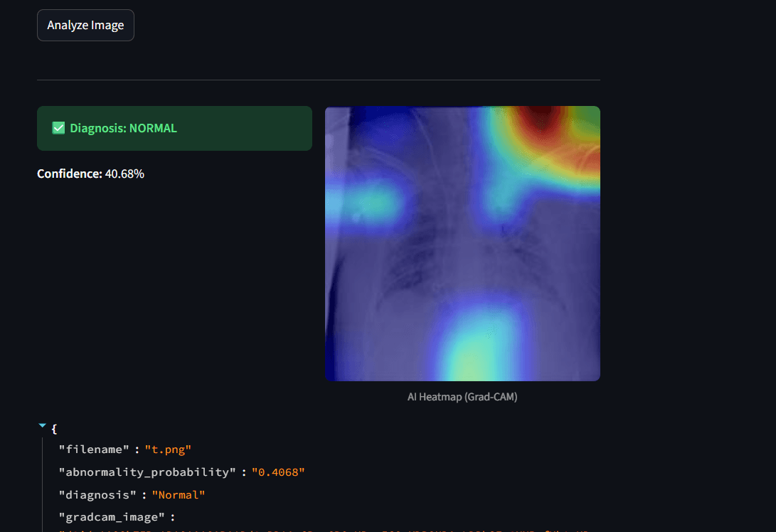Click the AI Heatmap (Grad-CAM) caption
The image size is (776, 532).
click(x=462, y=397)
